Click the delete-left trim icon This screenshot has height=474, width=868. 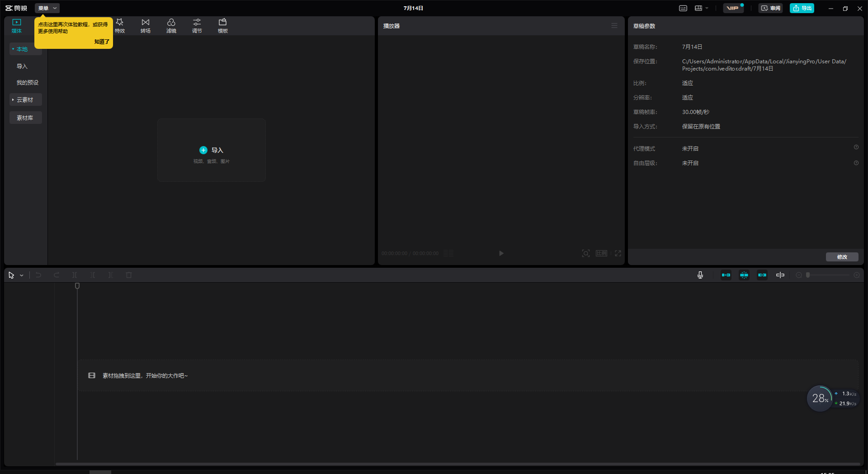pos(93,275)
